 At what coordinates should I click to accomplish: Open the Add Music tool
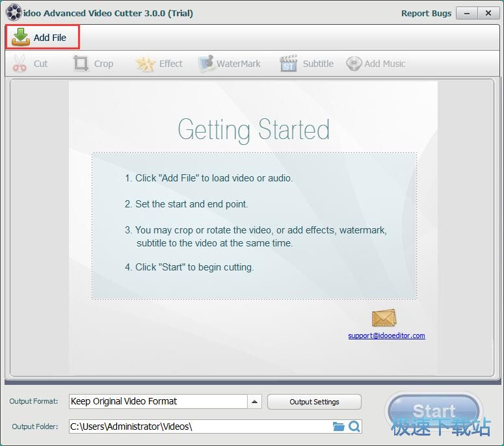tap(376, 64)
